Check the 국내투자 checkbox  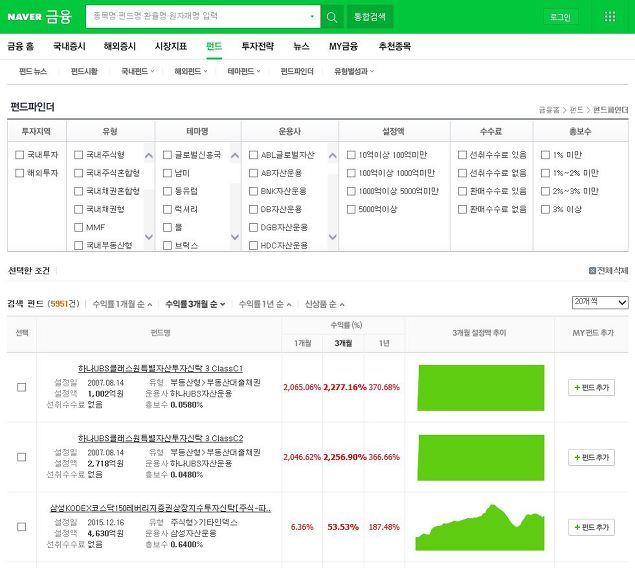pyautogui.click(x=19, y=155)
